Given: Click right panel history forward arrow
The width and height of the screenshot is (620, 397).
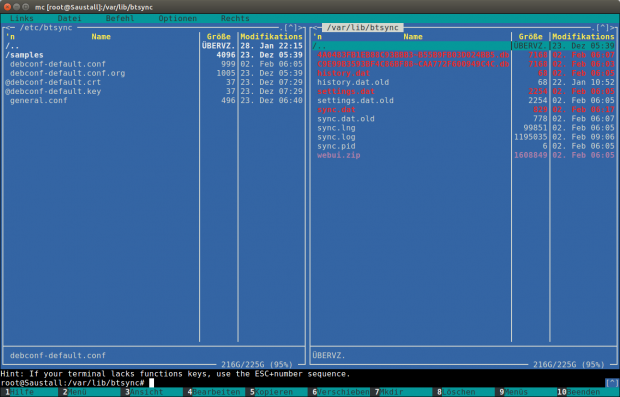Looking at the screenshot, I should point(612,28).
